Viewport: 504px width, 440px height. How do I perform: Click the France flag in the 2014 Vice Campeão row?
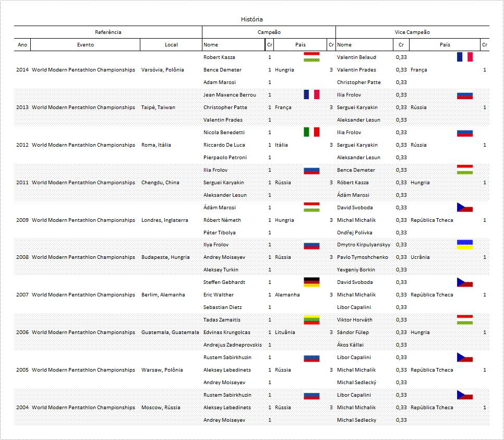click(465, 57)
